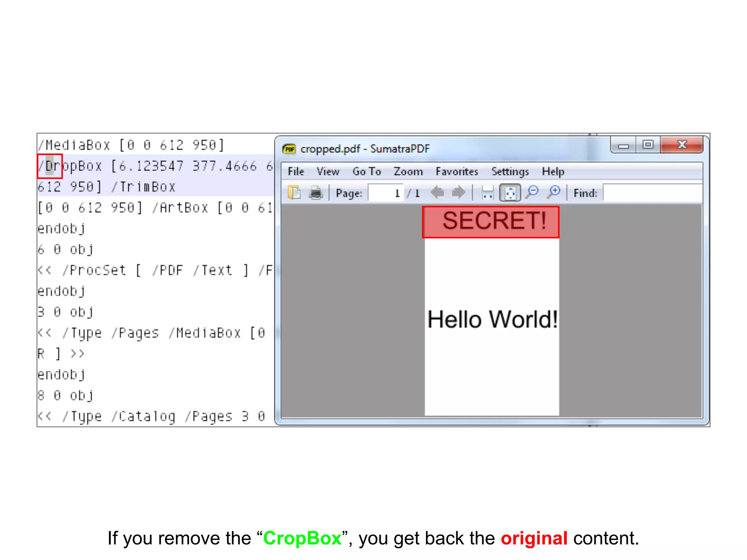Click the '8 0 obj' line
Viewport: 747px width, 560px height.
(x=66, y=395)
